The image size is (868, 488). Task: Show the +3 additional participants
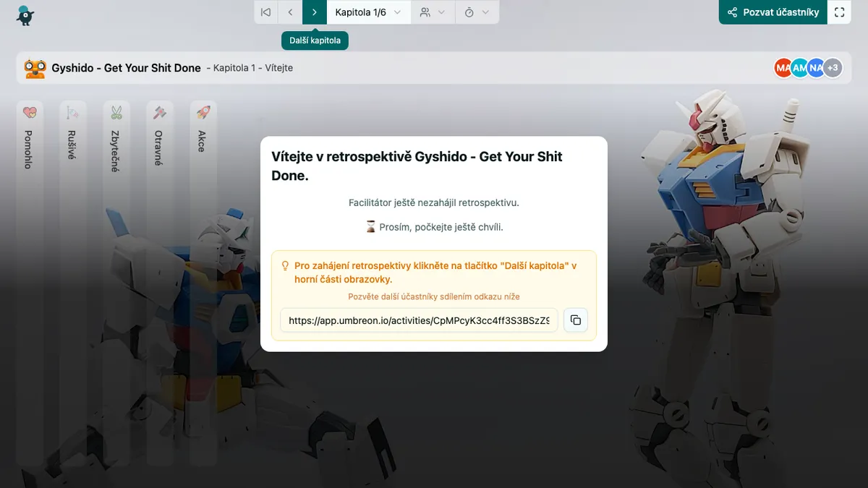[x=833, y=68]
